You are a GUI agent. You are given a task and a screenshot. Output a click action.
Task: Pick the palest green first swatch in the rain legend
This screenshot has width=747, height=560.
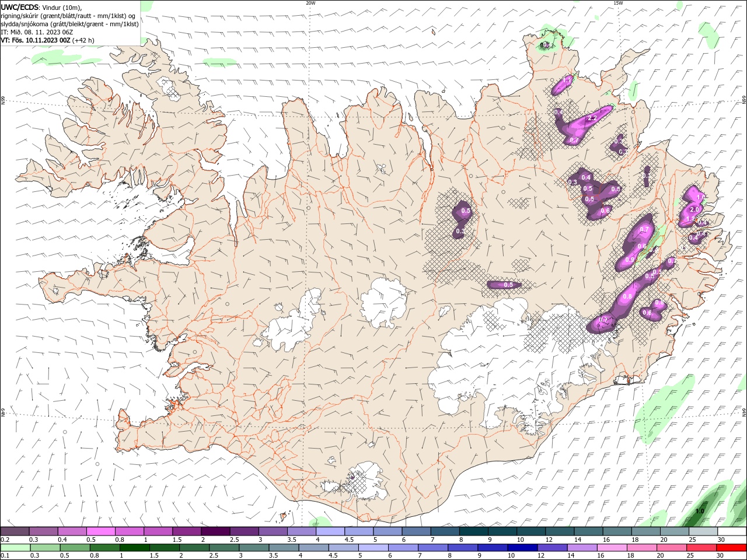(x=15, y=548)
